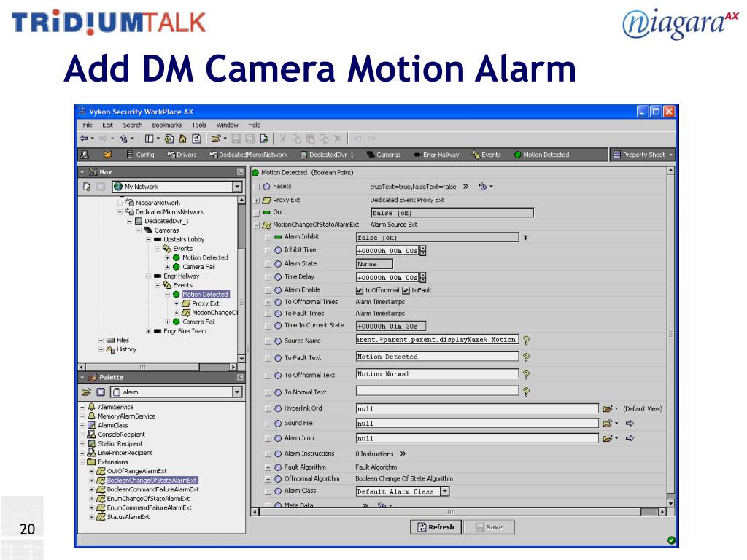
Task: Open the My Network dropdown
Action: [237, 187]
